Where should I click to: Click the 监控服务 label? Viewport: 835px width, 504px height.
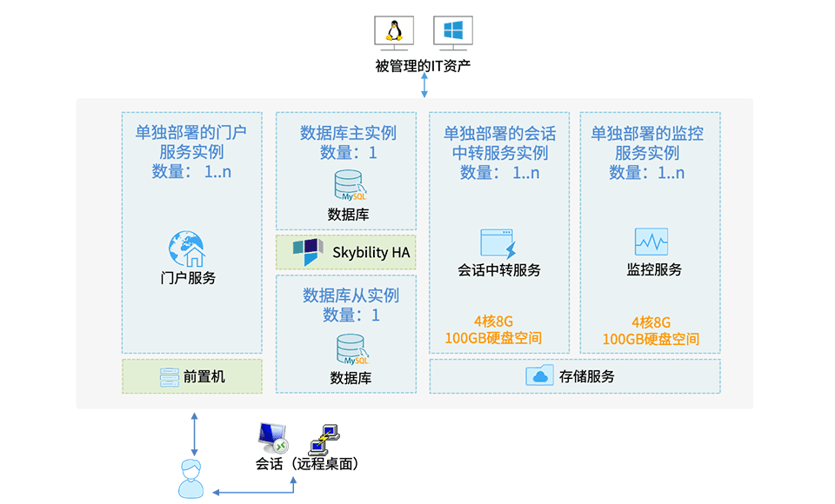click(654, 270)
